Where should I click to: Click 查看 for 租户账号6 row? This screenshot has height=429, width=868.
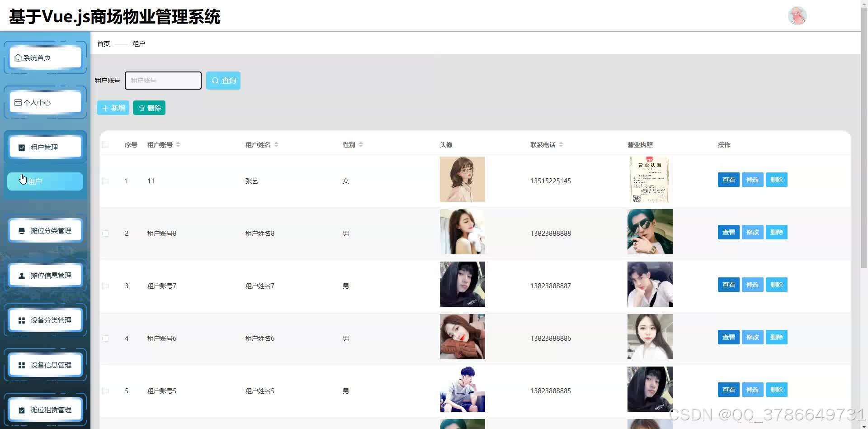[x=729, y=337]
